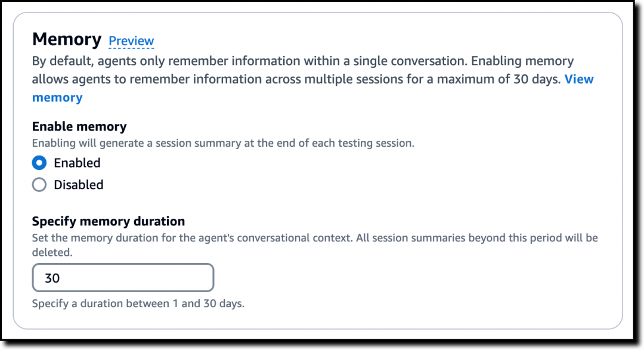Click the session summary helper text
Image resolution: width=644 pixels, height=350 pixels.
[223, 143]
